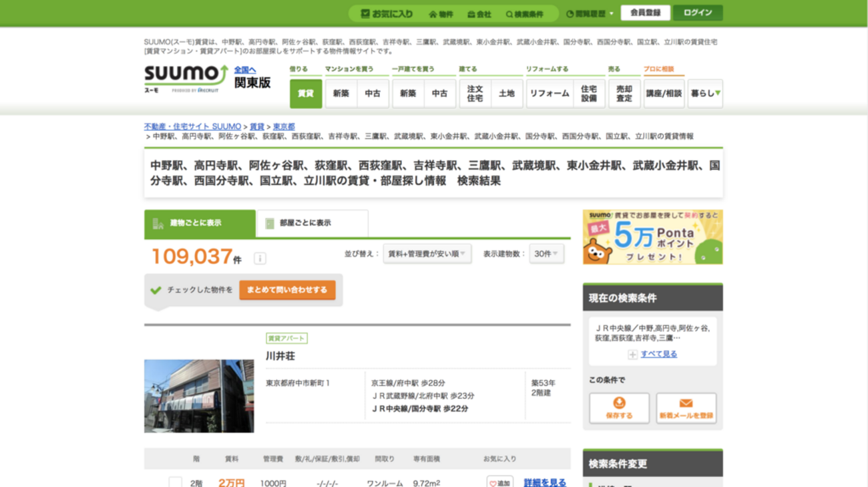Open the 会社 companies link in top bar

(479, 14)
